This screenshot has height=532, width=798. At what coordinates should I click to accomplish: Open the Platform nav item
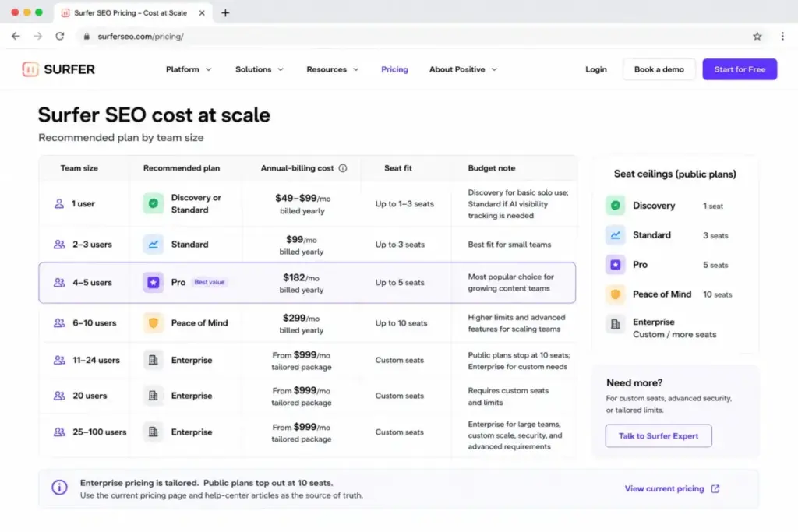(x=182, y=69)
